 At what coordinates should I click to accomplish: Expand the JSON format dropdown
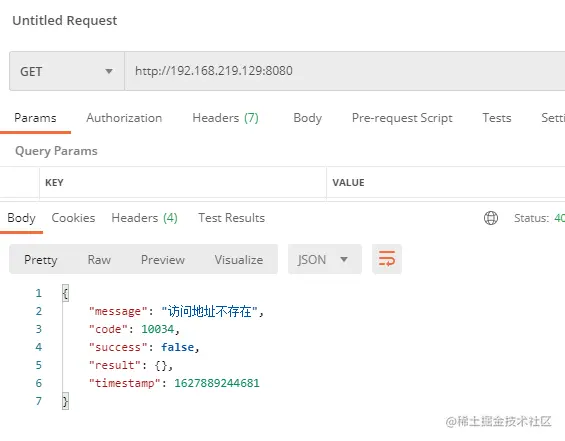click(325, 259)
